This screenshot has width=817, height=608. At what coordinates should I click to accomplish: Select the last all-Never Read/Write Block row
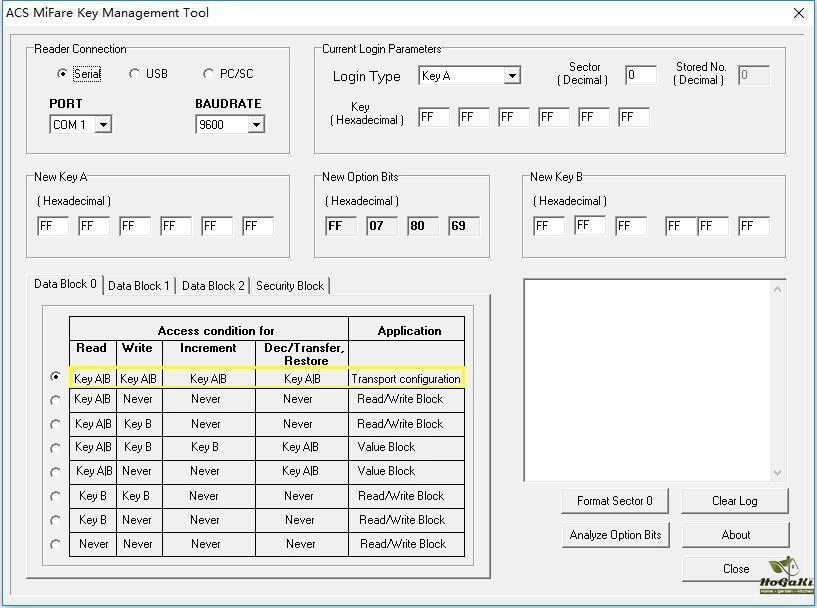[56, 544]
